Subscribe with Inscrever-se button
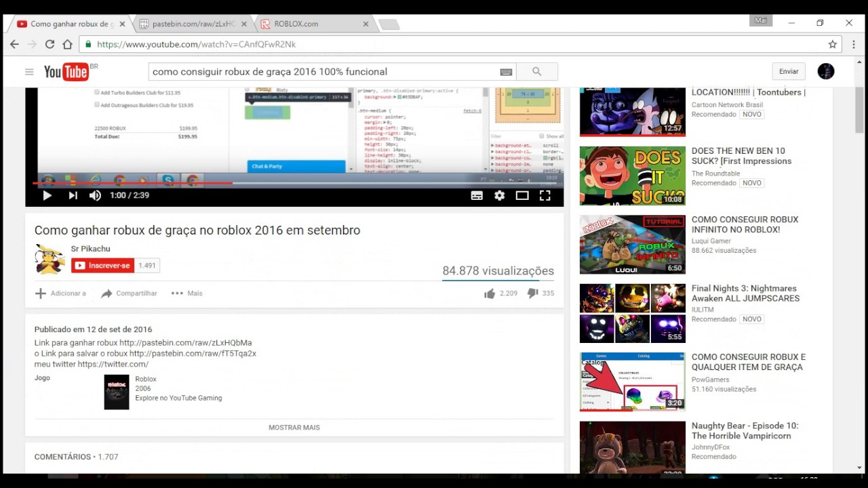The height and width of the screenshot is (488, 868). (x=102, y=266)
